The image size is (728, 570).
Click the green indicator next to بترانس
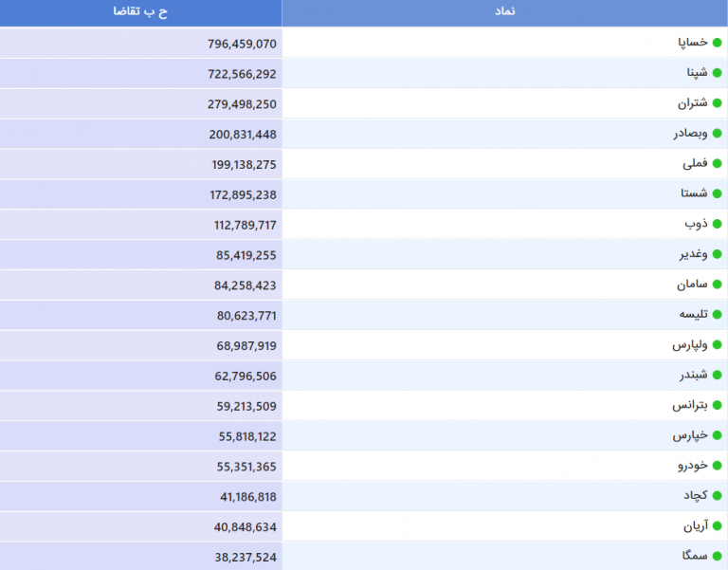pos(717,405)
